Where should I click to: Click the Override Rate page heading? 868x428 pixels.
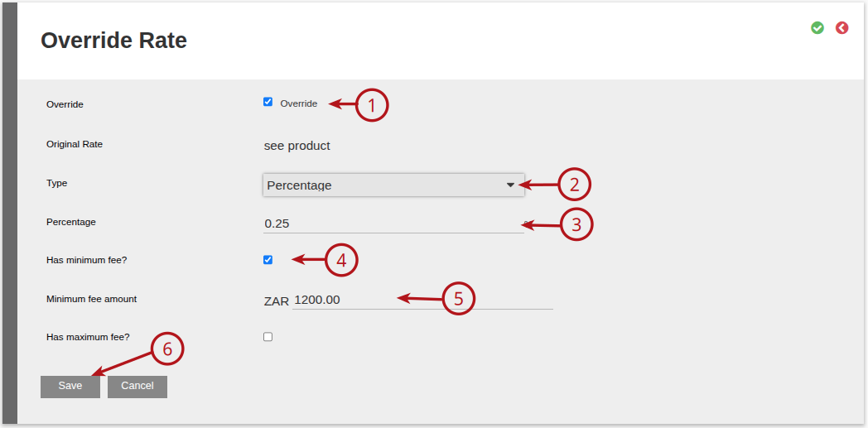(x=114, y=41)
